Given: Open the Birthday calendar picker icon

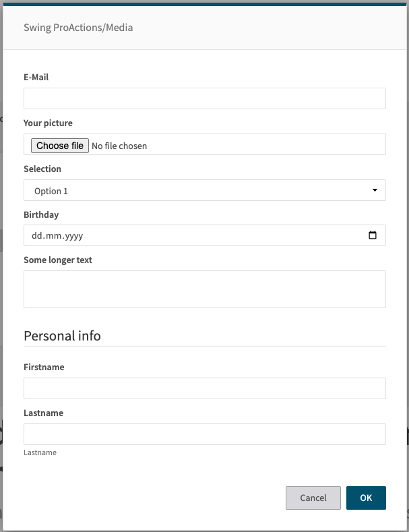Looking at the screenshot, I should [373, 236].
